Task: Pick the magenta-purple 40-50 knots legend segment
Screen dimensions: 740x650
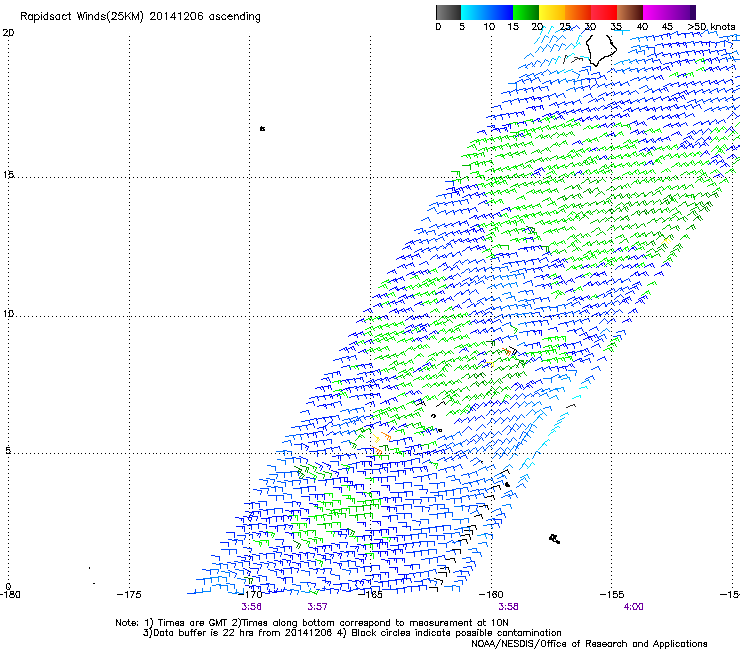Action: pyautogui.click(x=669, y=12)
